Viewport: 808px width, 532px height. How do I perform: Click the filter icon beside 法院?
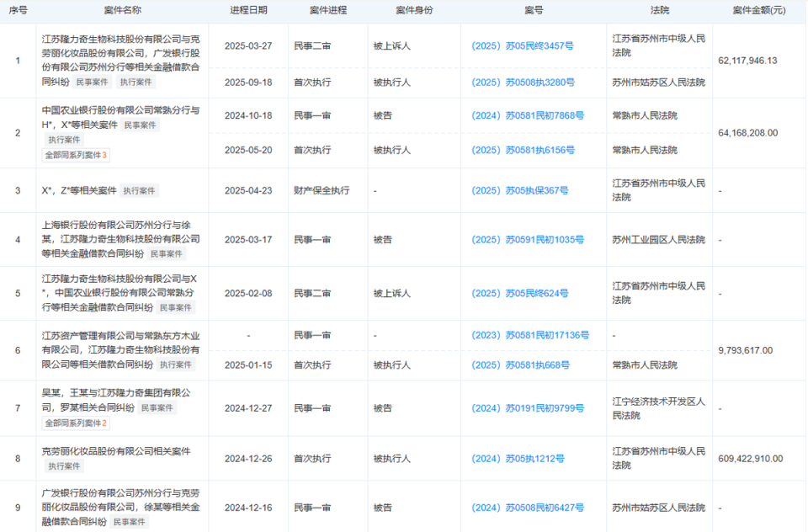coord(674,11)
